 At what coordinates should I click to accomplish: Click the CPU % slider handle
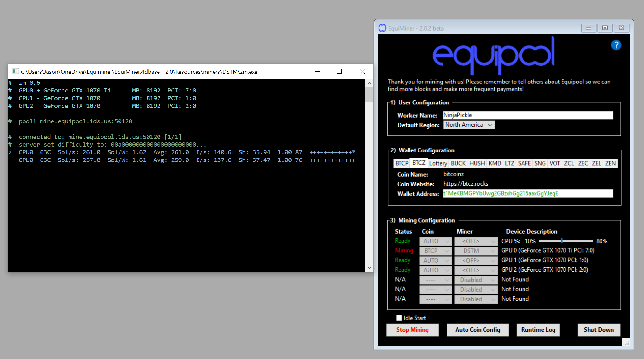tap(562, 241)
